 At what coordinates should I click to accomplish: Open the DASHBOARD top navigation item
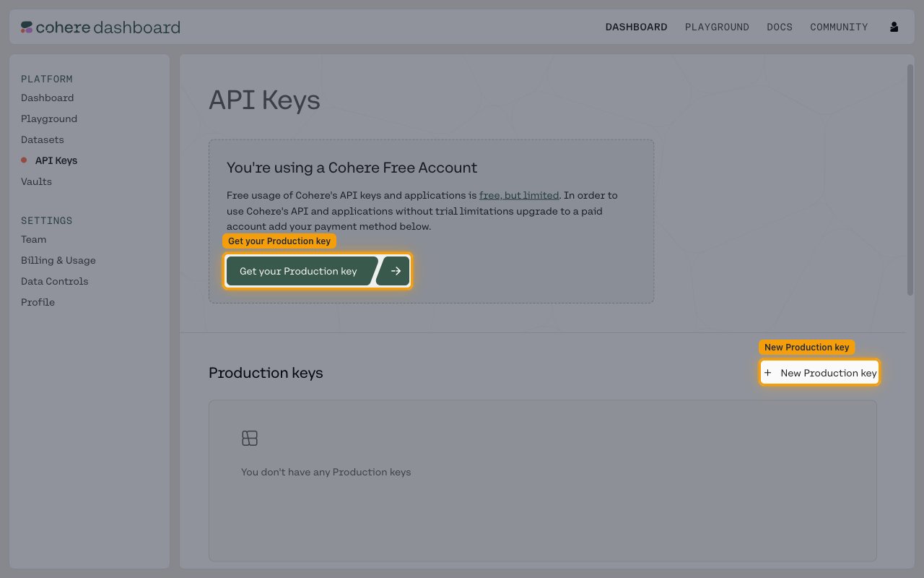tap(636, 27)
